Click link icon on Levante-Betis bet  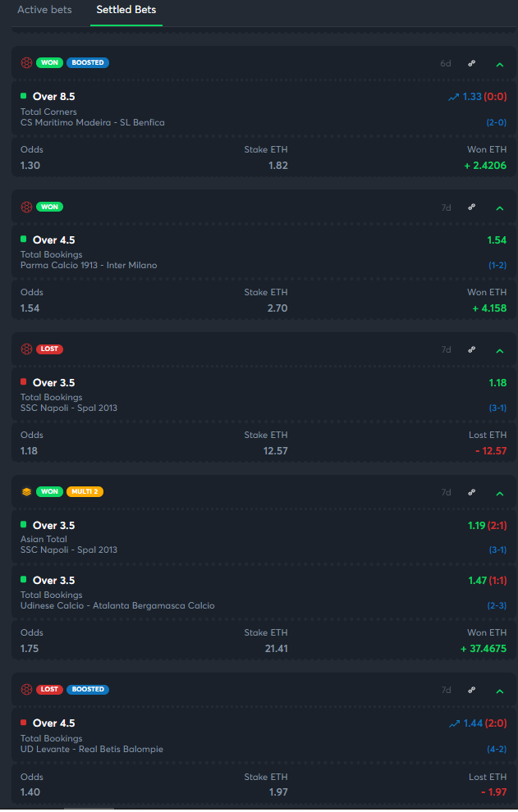pyautogui.click(x=472, y=690)
